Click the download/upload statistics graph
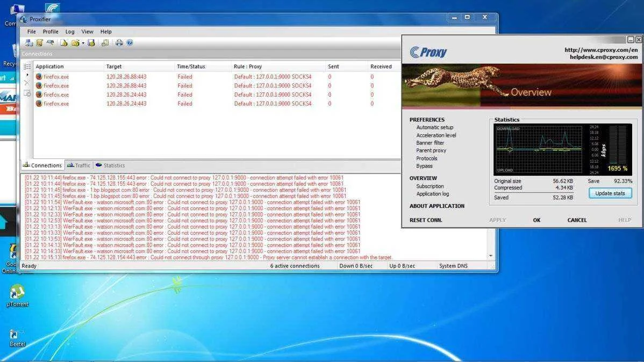Image resolution: width=644 pixels, height=362 pixels. click(x=539, y=149)
